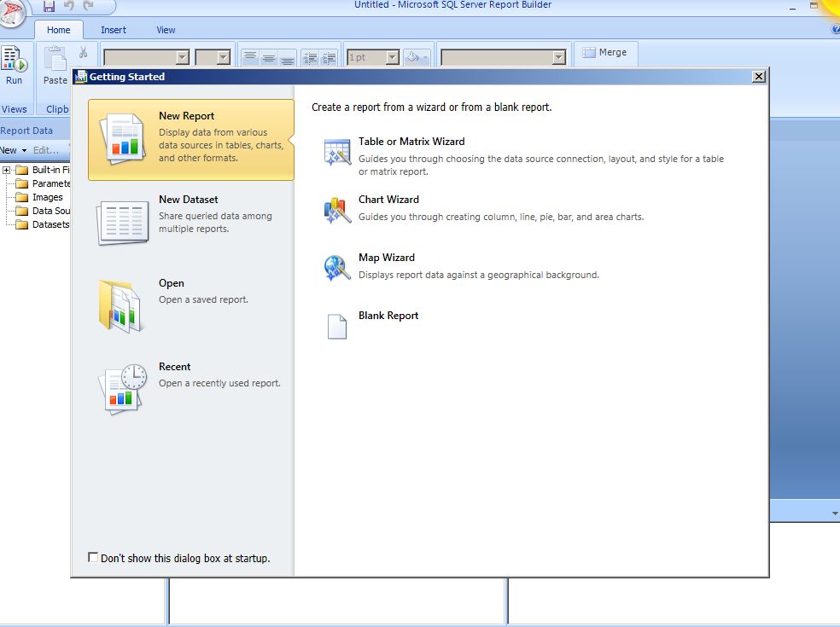Select the Chart Wizard icon
This screenshot has width=840, height=627.
click(x=337, y=211)
